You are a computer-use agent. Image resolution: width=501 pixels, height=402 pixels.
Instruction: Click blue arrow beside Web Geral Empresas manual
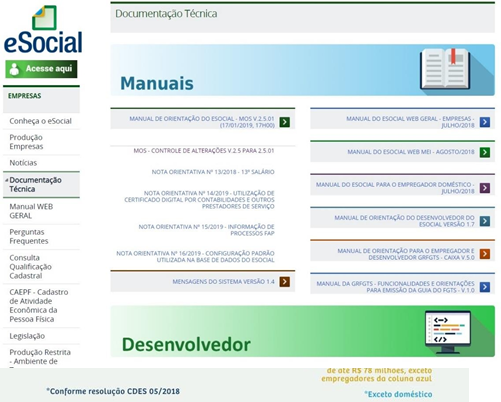coord(485,122)
